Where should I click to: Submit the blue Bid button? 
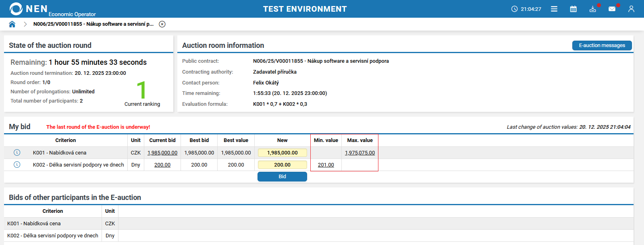[282, 177]
